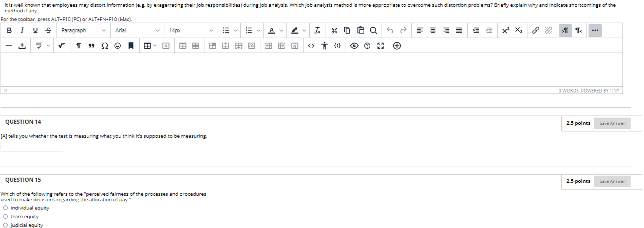Insert a code sample

(x=336, y=46)
